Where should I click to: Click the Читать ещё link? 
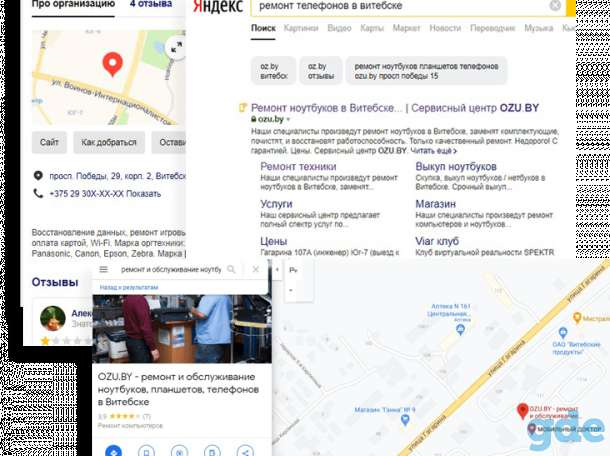[434, 151]
